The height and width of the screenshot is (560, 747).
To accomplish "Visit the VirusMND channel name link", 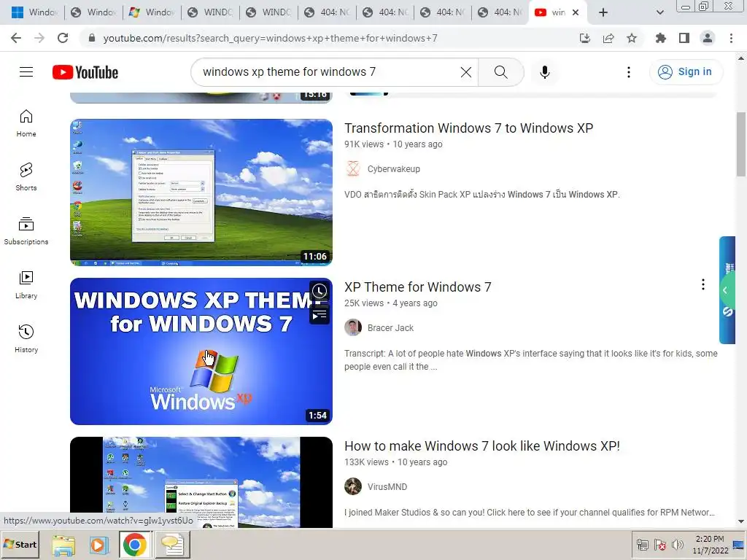I will click(387, 487).
